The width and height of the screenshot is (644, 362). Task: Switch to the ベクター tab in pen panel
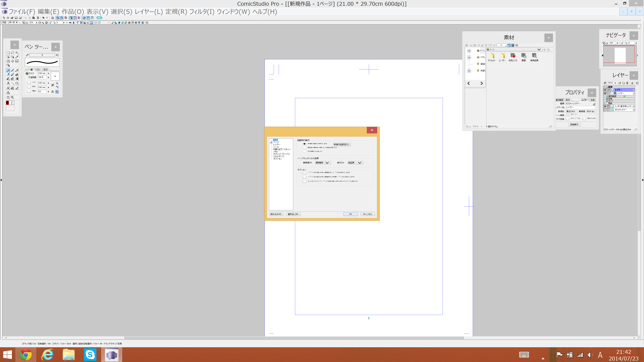[x=38, y=69]
